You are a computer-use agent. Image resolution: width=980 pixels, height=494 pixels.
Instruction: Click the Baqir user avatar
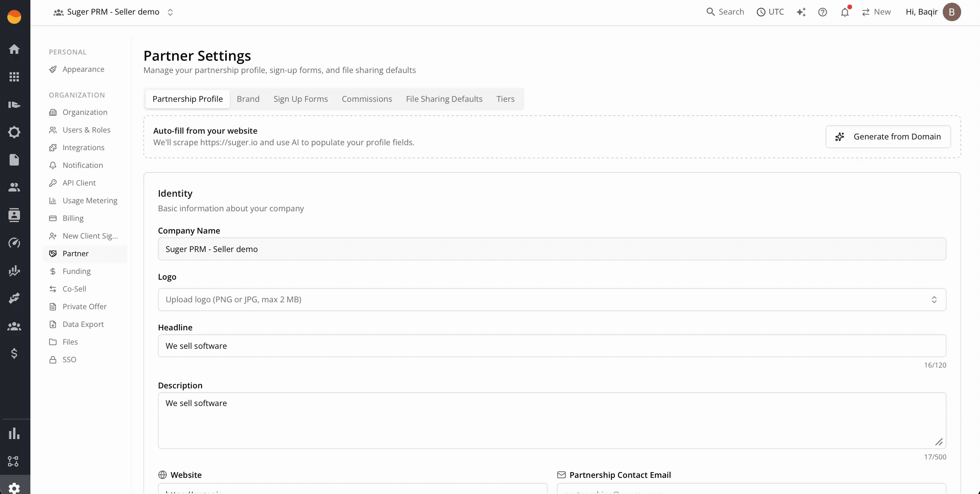952,12
